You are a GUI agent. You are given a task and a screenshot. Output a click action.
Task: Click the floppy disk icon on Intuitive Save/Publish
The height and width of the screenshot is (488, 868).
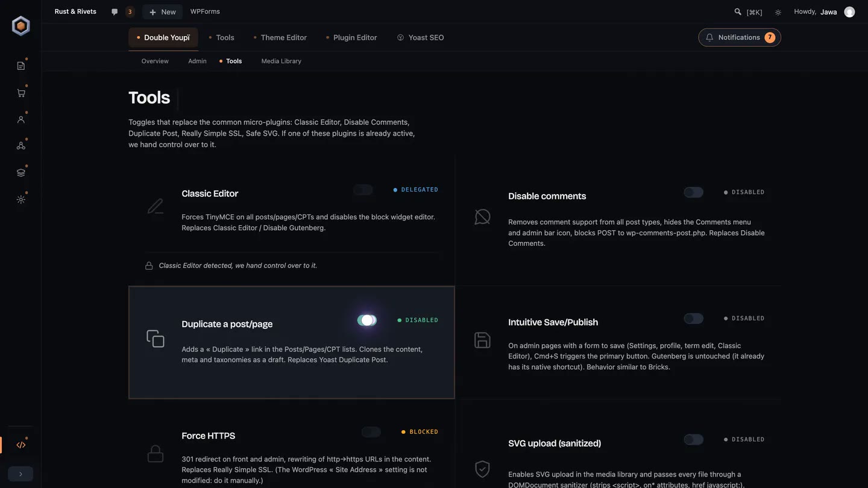point(482,340)
